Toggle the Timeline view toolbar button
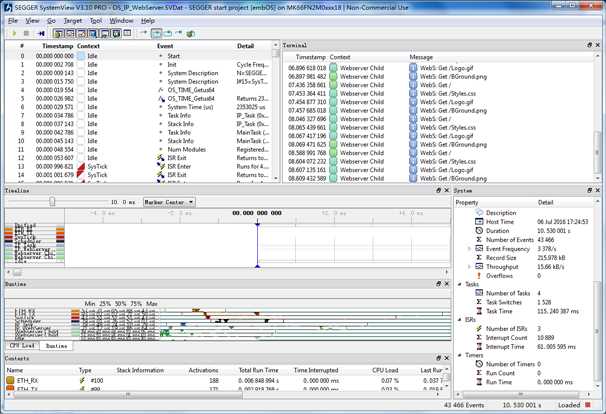Screen dimensions: 606x414 70,33
